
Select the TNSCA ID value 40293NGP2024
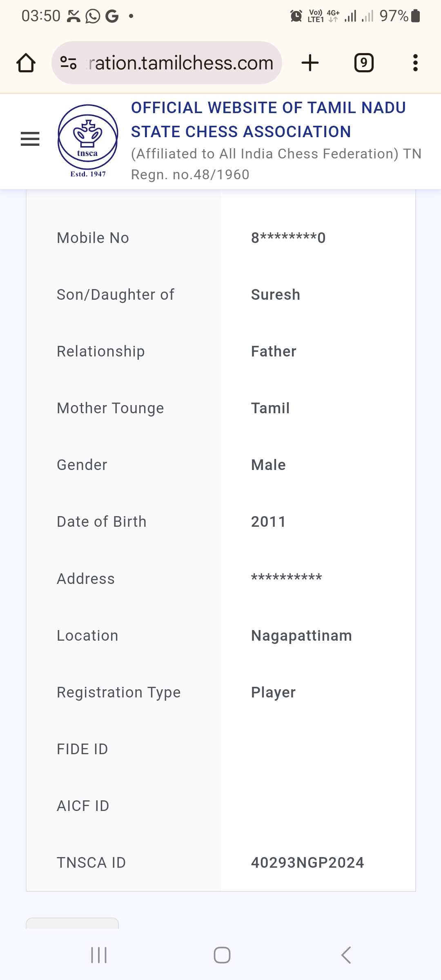click(307, 863)
